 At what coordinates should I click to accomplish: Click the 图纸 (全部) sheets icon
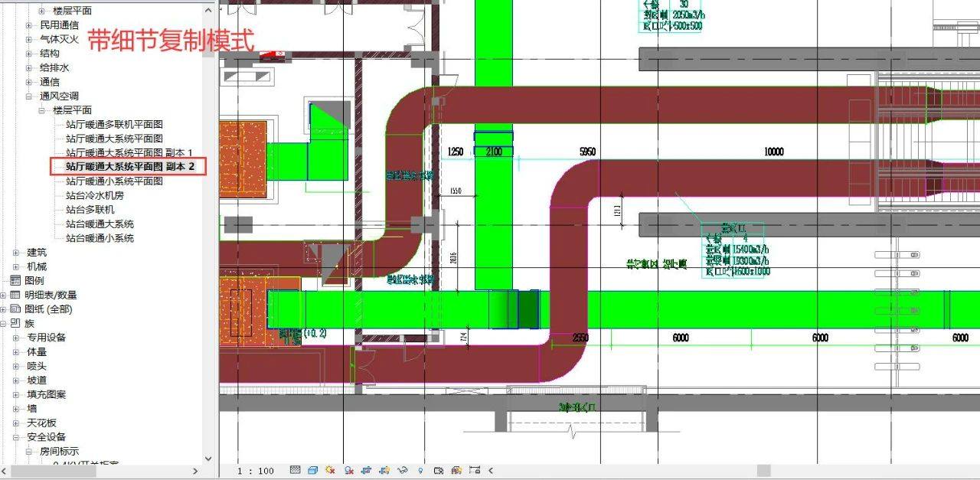[15, 309]
